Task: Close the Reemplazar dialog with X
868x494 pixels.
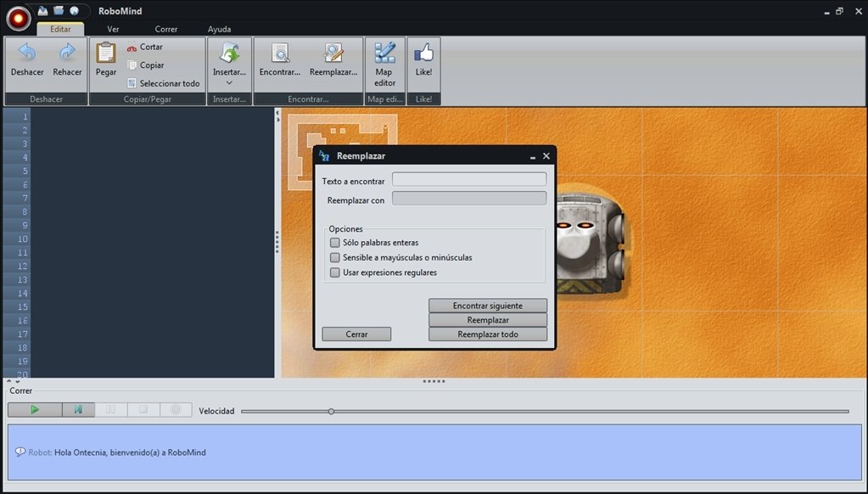Action: pyautogui.click(x=546, y=156)
